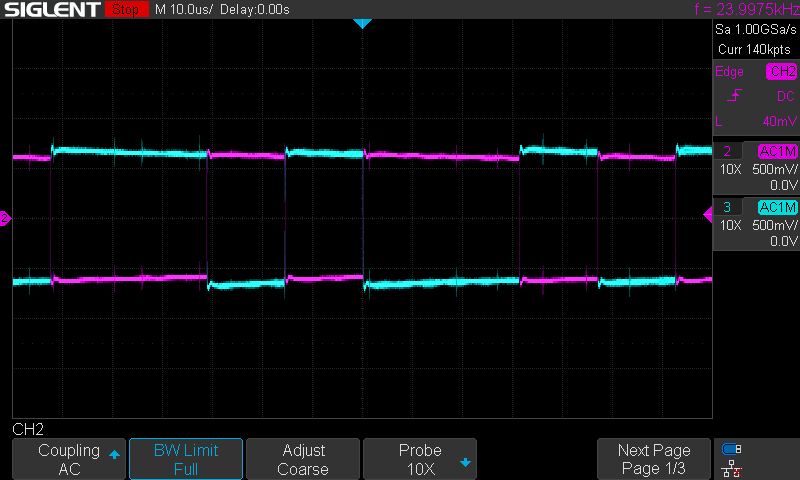Click the blue up arrow on Coupling
Viewport: 800px width, 480px height.
coord(114,455)
